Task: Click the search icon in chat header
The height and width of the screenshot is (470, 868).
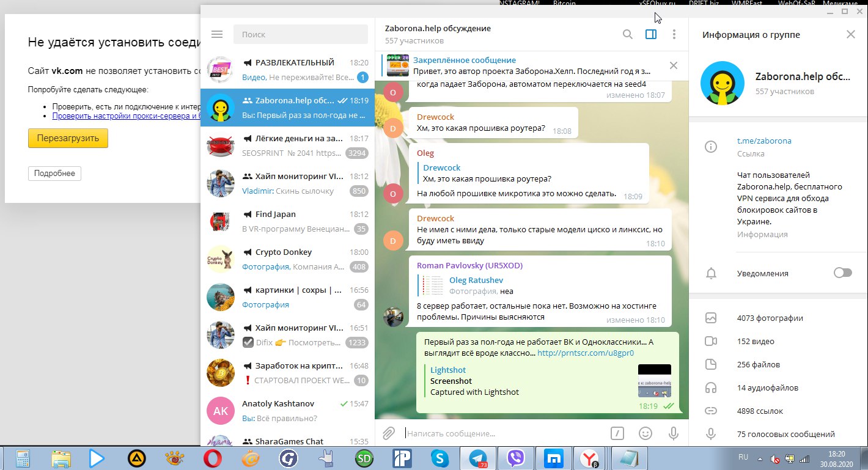Action: point(628,35)
